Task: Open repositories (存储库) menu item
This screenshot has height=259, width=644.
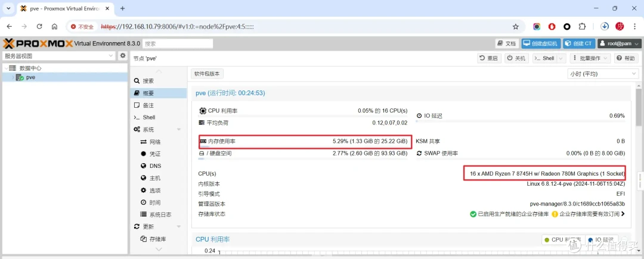Action: click(159, 239)
